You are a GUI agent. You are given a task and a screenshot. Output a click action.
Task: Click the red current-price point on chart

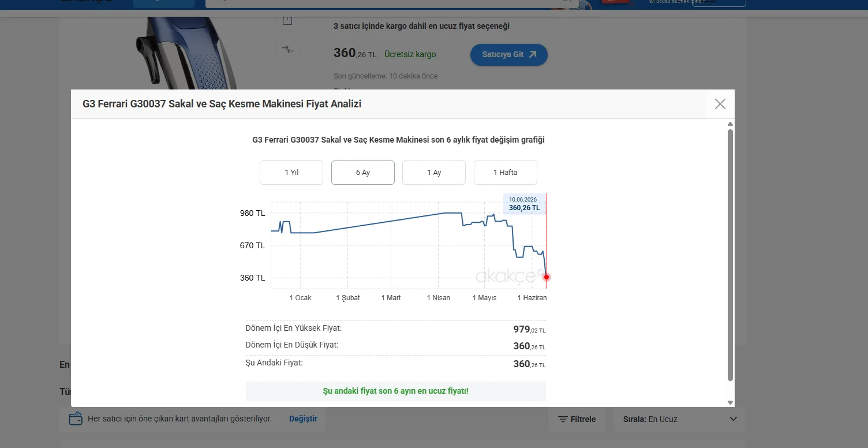click(x=547, y=277)
